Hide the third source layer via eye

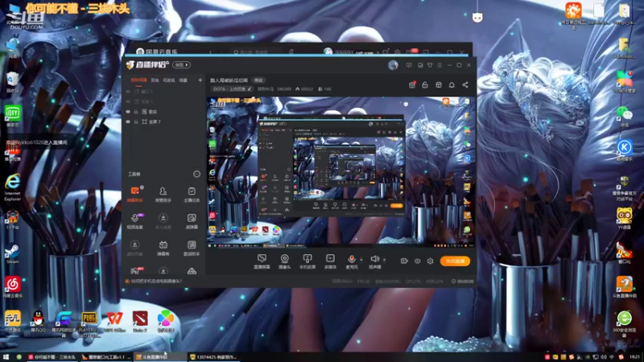pyautogui.click(x=128, y=112)
